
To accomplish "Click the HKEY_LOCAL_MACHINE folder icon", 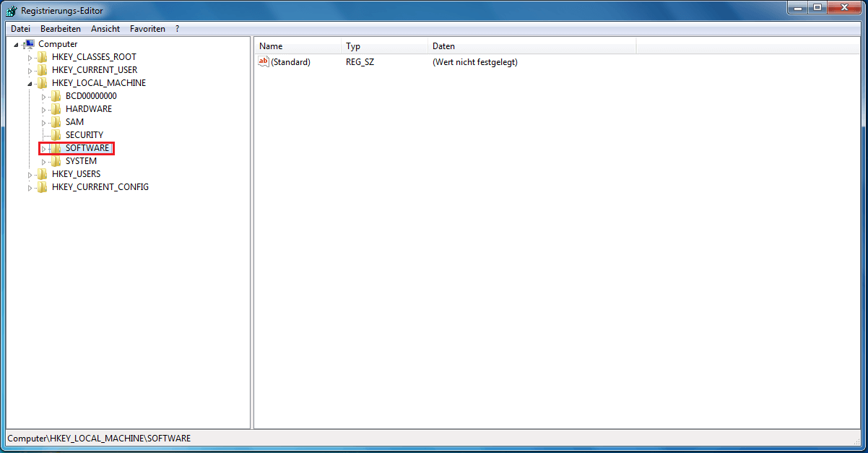I will 43,83.
